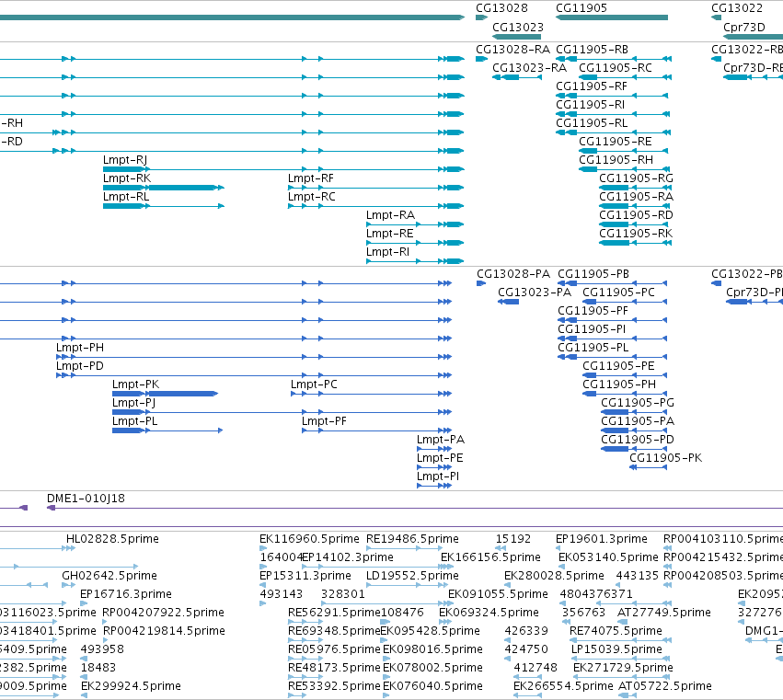Viewport: 783px width, 700px height.
Task: Select the Cpr73D gene label
Action: pos(744,28)
